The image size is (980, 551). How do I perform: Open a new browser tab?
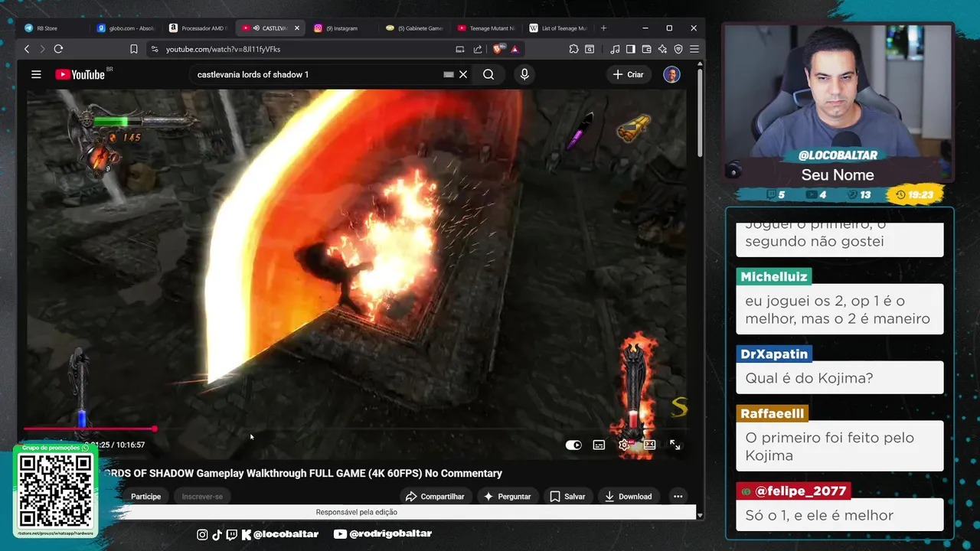603,28
